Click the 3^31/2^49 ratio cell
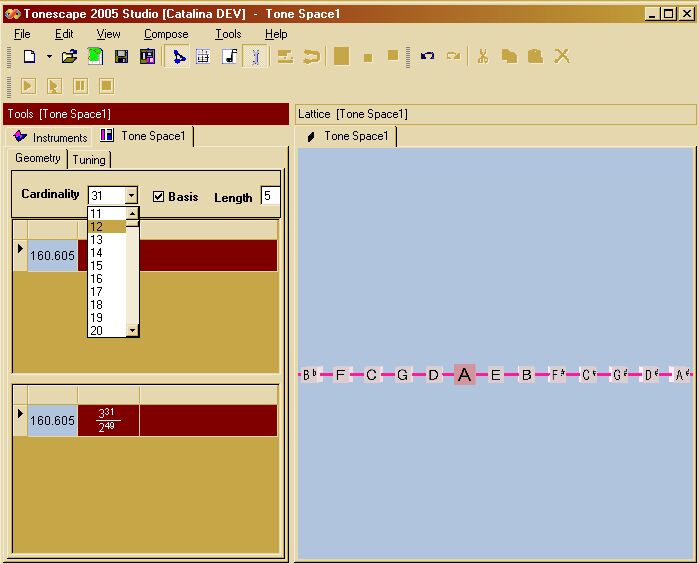The height and width of the screenshot is (564, 699). pyautogui.click(x=108, y=420)
